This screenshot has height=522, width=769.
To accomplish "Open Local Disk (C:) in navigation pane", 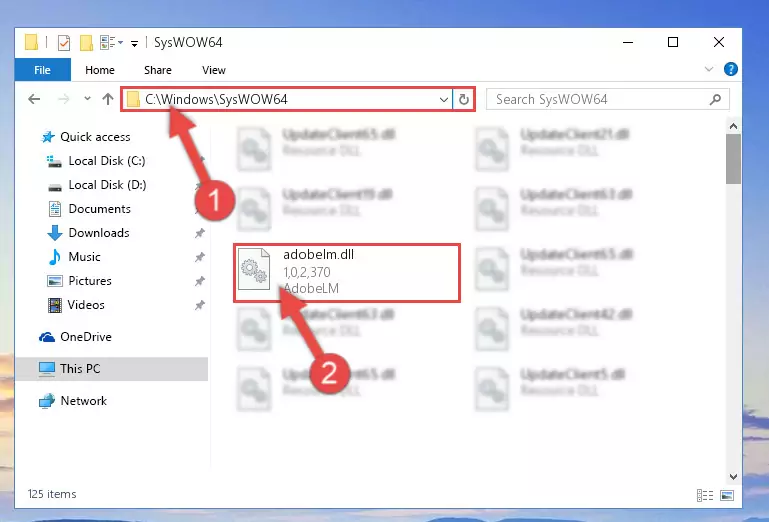I will (107, 160).
